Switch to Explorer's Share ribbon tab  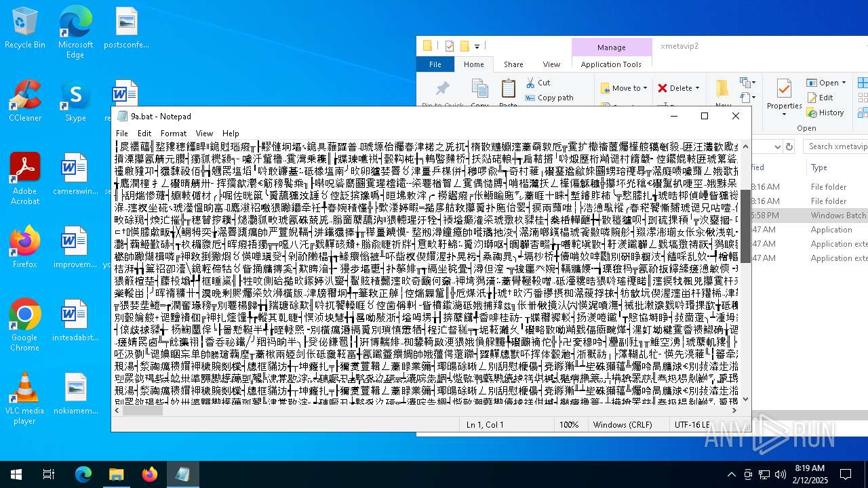click(x=513, y=64)
